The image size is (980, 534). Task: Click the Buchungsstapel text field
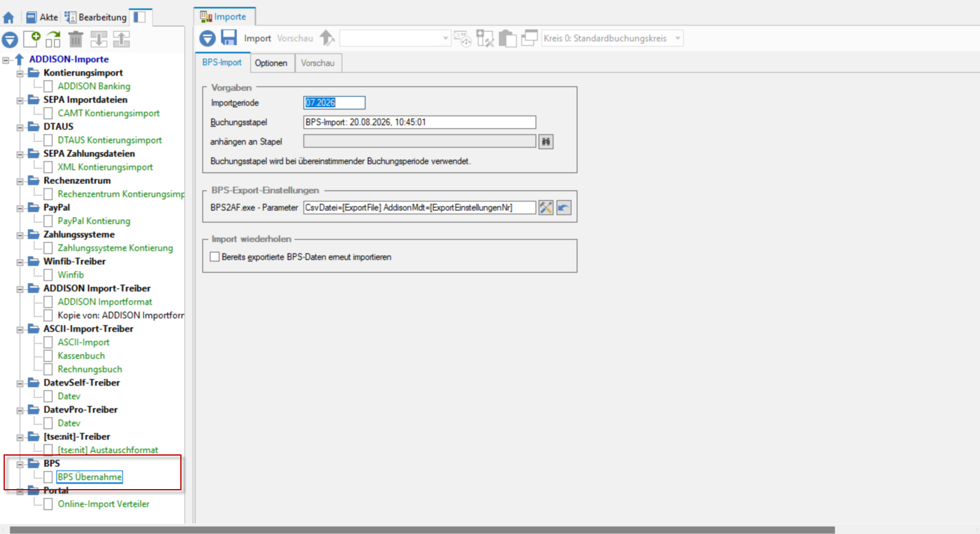tap(419, 122)
